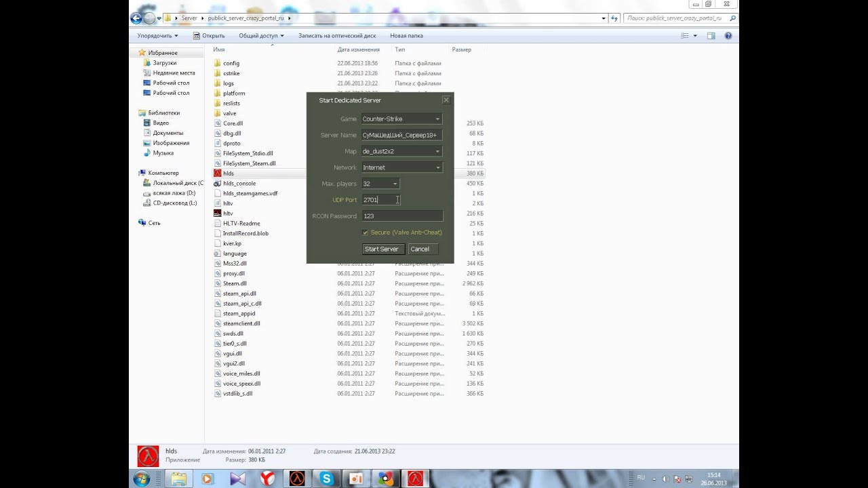
Task: Select Музыка library in navigation pane
Action: 163,153
